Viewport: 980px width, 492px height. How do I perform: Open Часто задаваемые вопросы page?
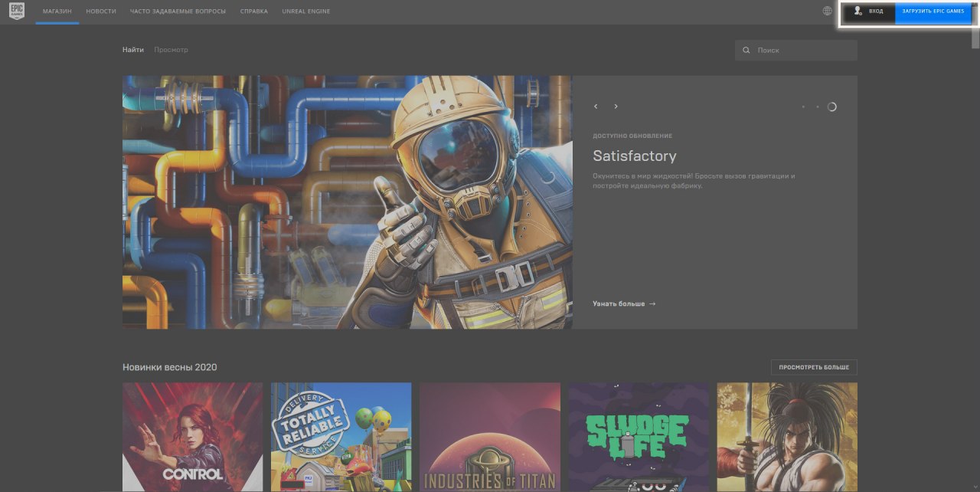click(x=178, y=11)
